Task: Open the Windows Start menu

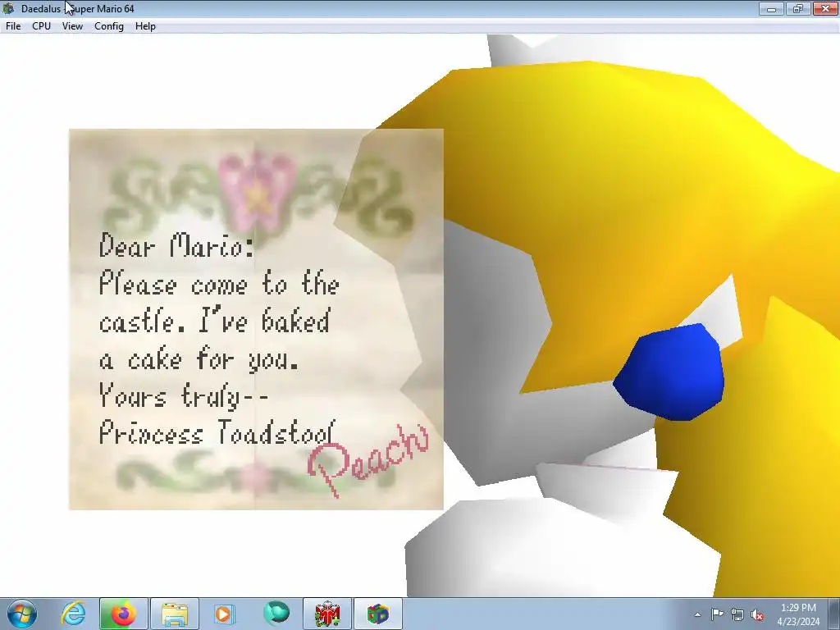Action: coord(22,614)
